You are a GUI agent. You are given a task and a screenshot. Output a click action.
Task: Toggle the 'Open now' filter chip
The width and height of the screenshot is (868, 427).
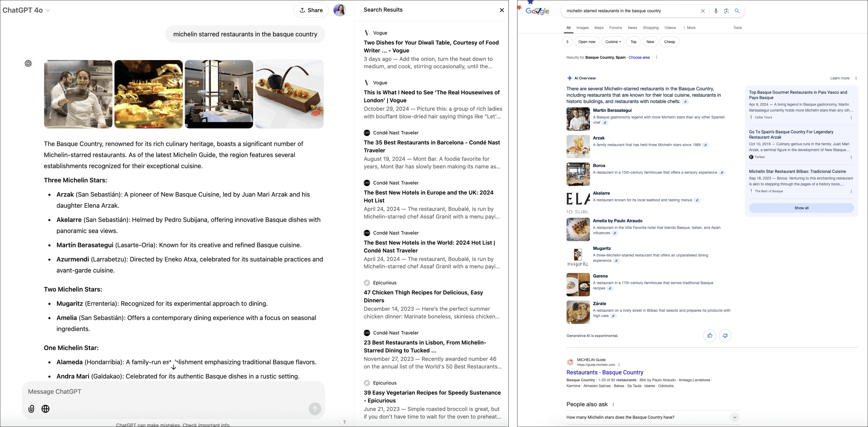pyautogui.click(x=587, y=42)
